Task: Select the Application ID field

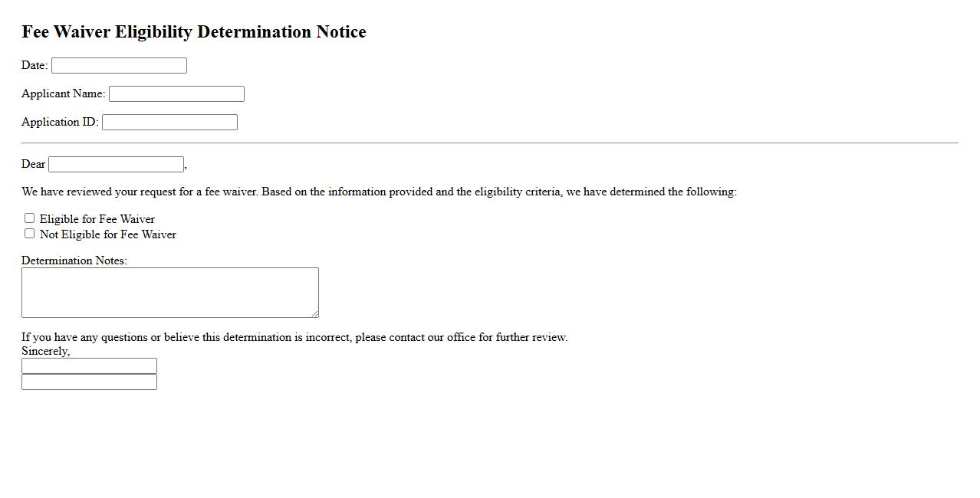Action: click(x=169, y=123)
